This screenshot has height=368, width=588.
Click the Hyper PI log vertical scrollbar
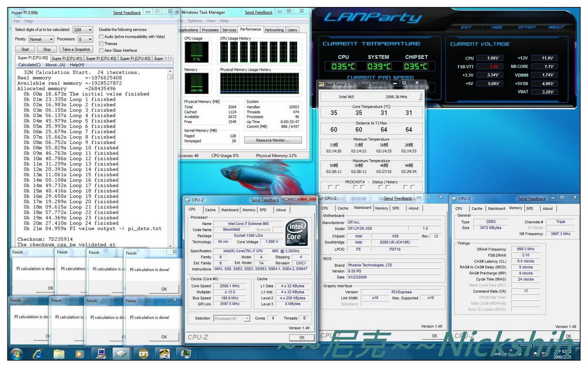coord(170,158)
